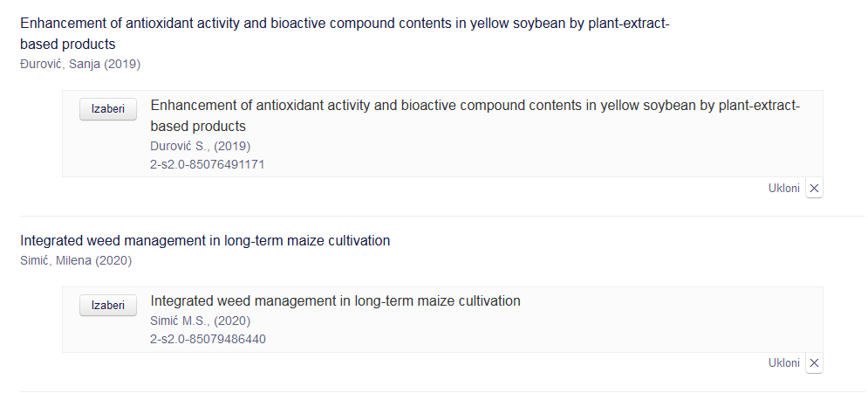Click matched author 'Durović S.'

(181, 146)
